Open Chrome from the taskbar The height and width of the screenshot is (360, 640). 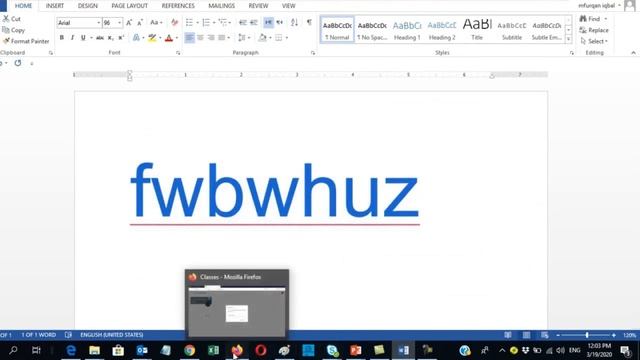[x=189, y=350]
